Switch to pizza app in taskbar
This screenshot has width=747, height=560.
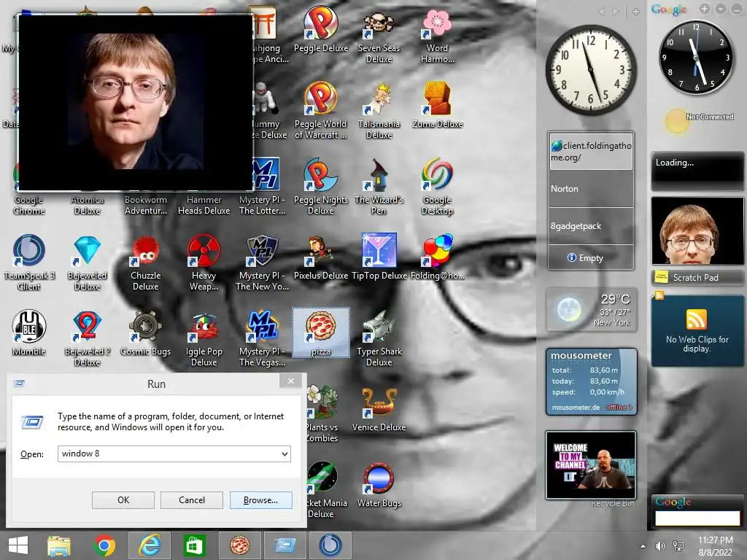pyautogui.click(x=239, y=545)
